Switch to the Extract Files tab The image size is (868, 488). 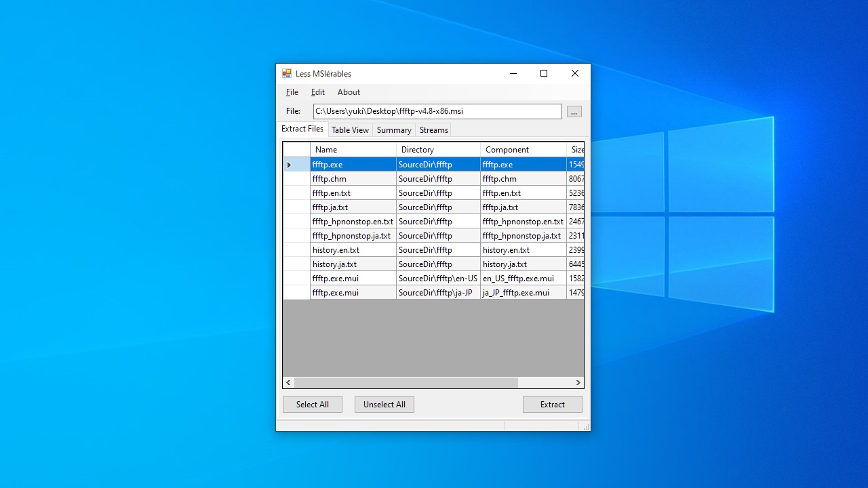click(x=302, y=129)
